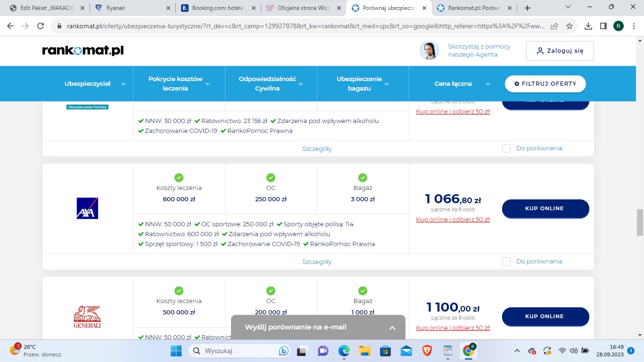
Task: Click the AXA price '1 066,80 zł'
Action: 453,199
